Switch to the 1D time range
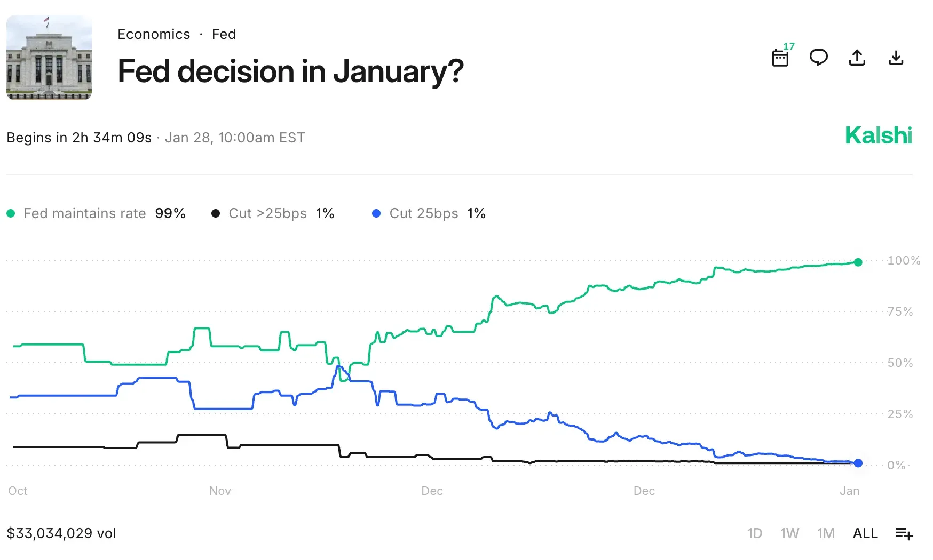The height and width of the screenshot is (560, 933). (755, 533)
